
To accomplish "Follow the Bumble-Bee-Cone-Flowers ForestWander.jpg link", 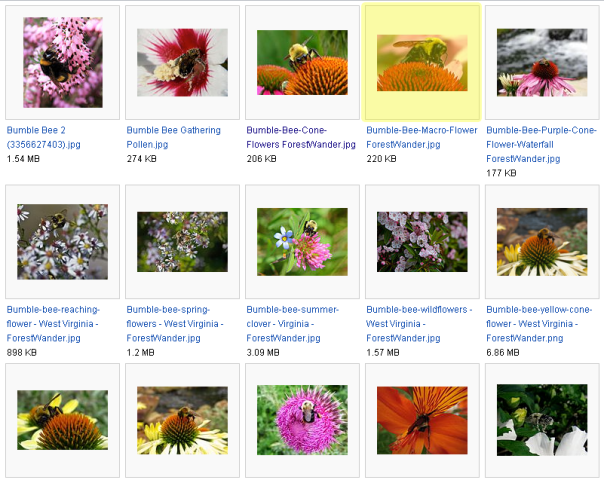I will click(301, 137).
